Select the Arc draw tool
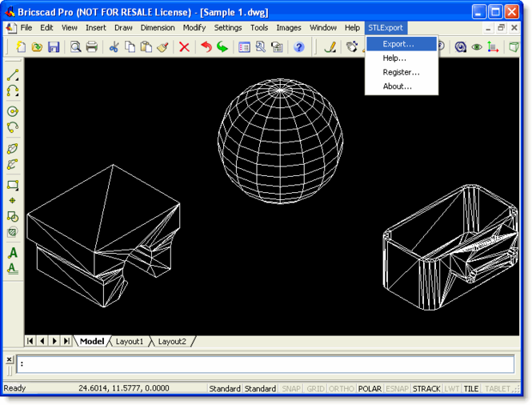Screen dimensions: 532x405 (x=13, y=90)
